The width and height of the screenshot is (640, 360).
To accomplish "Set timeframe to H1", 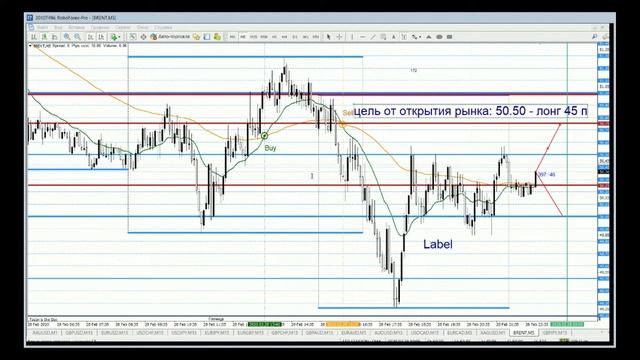I will tap(274, 37).
